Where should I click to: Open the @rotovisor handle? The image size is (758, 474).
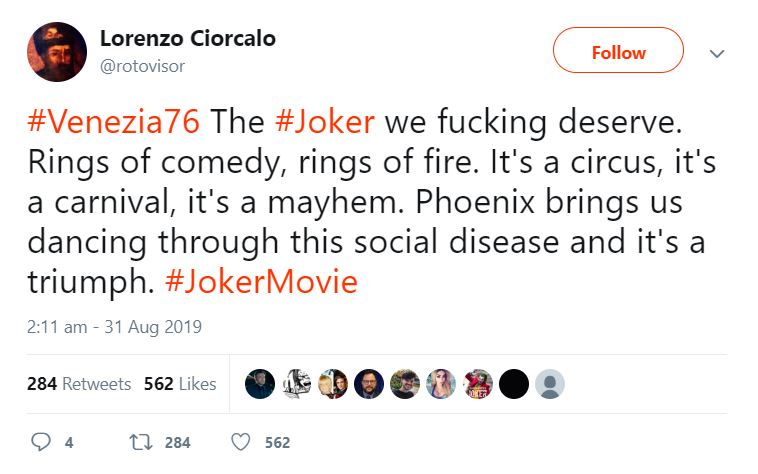(x=142, y=66)
